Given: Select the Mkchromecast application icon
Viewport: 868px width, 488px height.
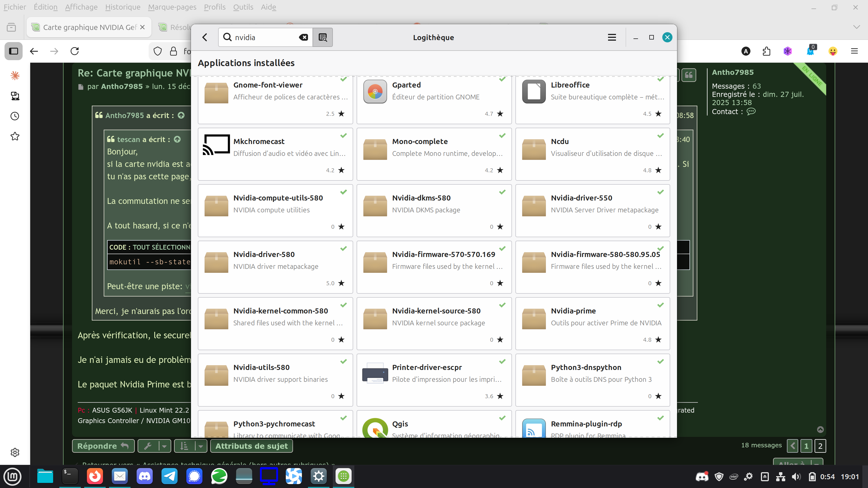Looking at the screenshot, I should click(216, 145).
